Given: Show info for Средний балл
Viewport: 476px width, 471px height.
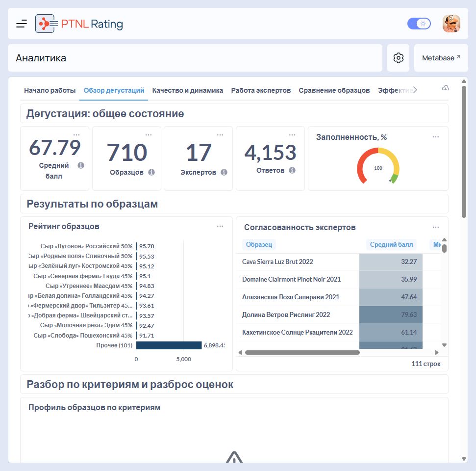Looking at the screenshot, I should coord(81,165).
